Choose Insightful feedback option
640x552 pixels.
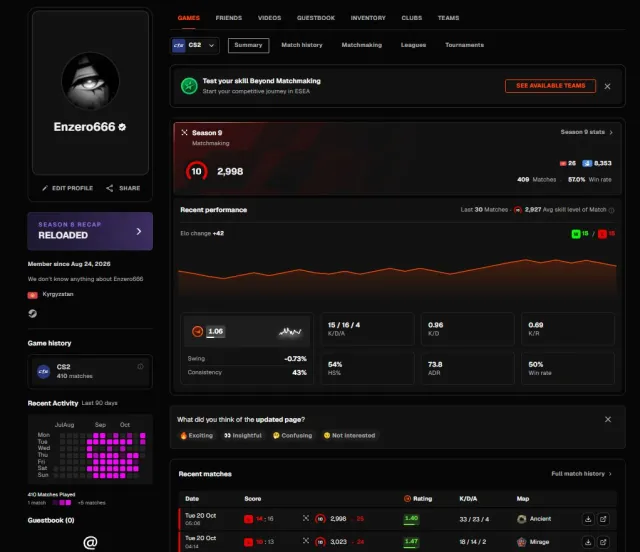[243, 436]
